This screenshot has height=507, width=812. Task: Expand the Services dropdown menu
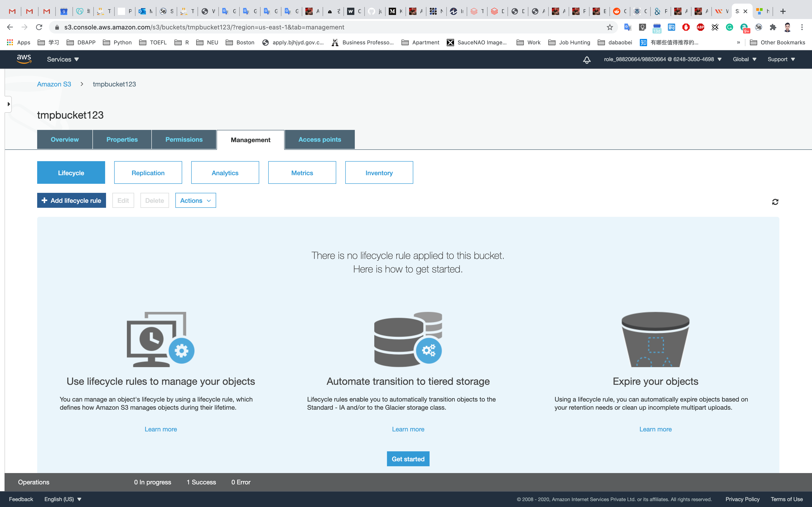[63, 59]
